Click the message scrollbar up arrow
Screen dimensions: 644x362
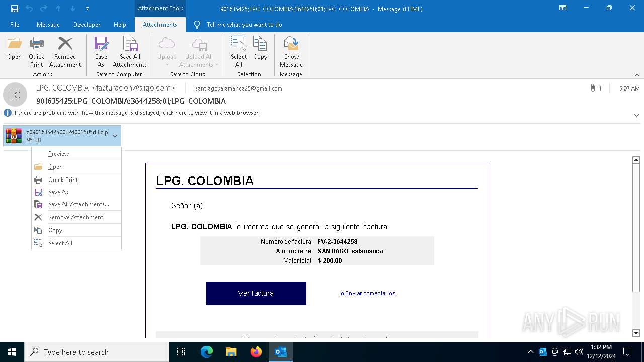[636, 160]
